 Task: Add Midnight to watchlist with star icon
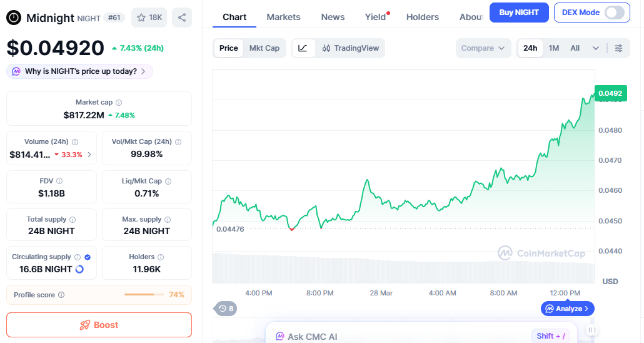pos(141,18)
